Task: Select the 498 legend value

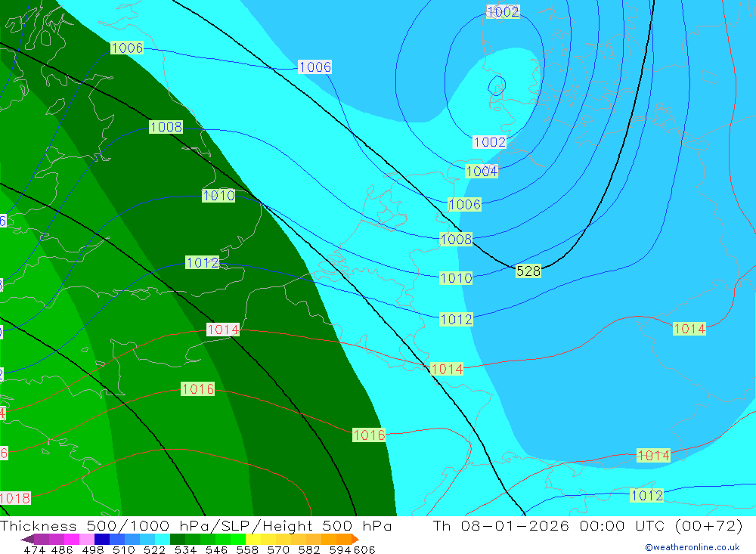Action: [92, 549]
